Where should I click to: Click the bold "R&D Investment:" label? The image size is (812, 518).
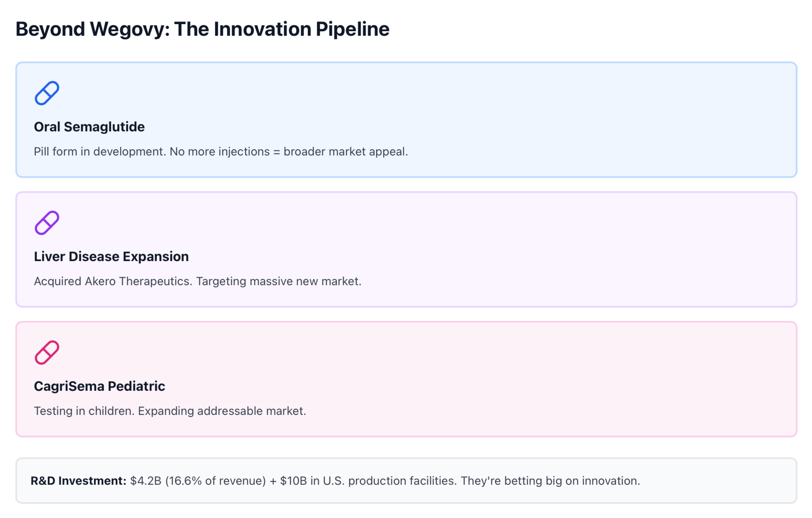pos(78,481)
